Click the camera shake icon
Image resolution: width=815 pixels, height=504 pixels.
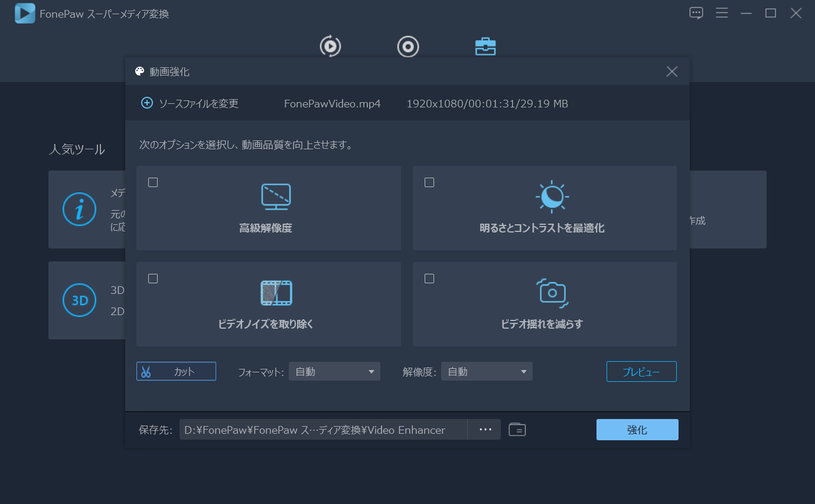point(552,293)
